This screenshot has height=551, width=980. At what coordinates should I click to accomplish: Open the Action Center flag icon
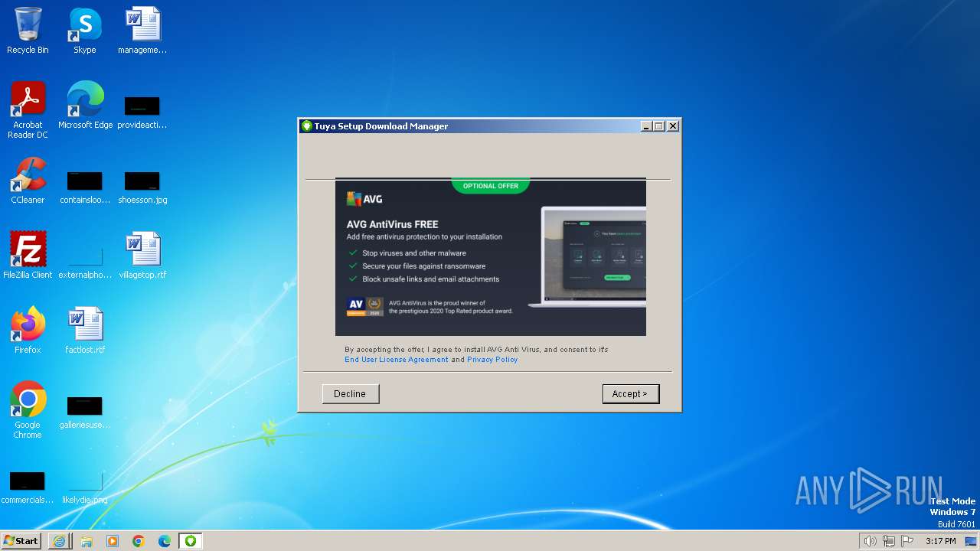pos(907,541)
